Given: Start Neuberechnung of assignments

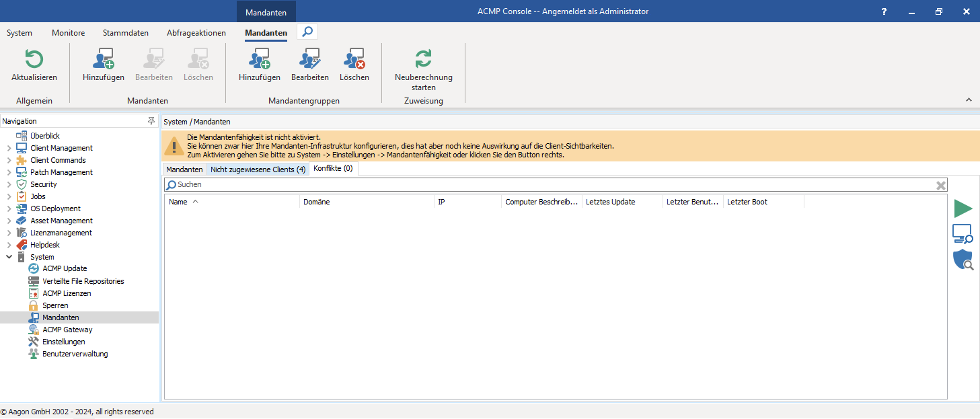Looking at the screenshot, I should click(423, 60).
